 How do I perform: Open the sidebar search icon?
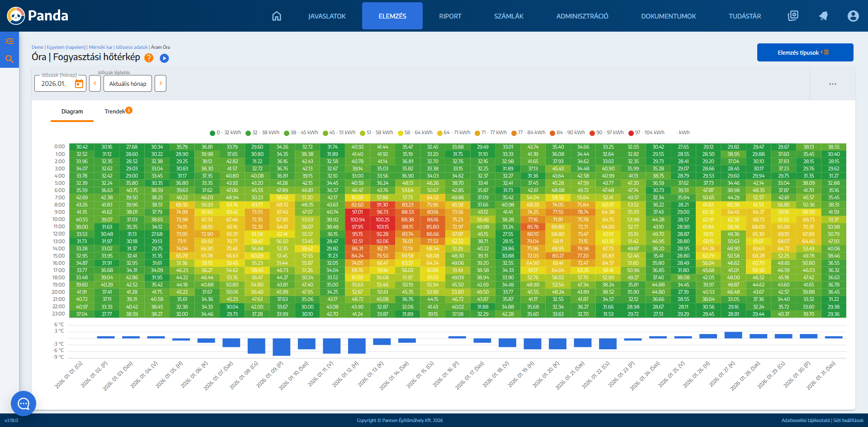(x=9, y=59)
